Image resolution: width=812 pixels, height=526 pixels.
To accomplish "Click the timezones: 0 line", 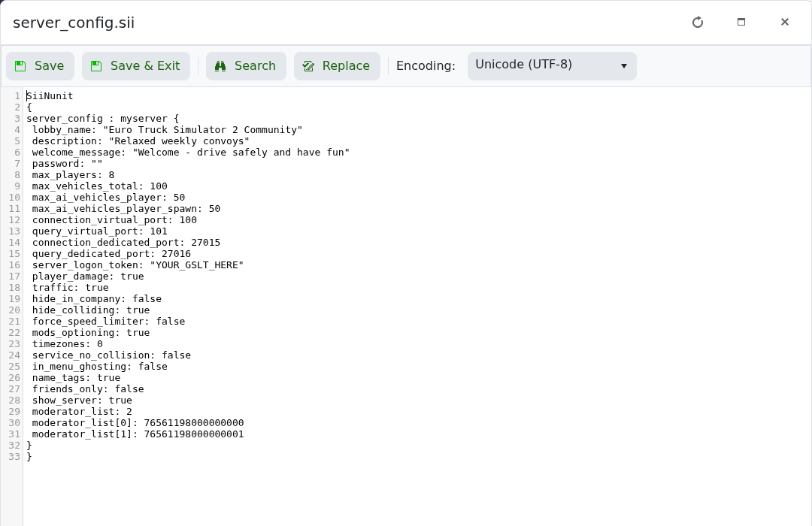I will (67, 343).
